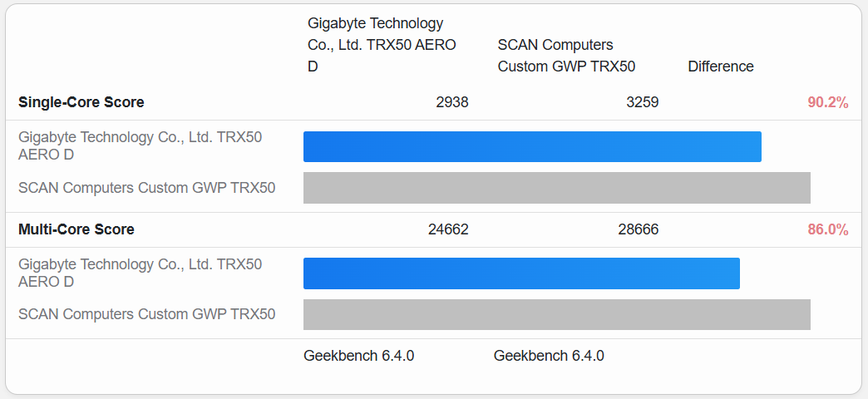This screenshot has height=399, width=868.
Task: Click the SCAN Computers label under Multi-Core Score
Action: tap(146, 314)
